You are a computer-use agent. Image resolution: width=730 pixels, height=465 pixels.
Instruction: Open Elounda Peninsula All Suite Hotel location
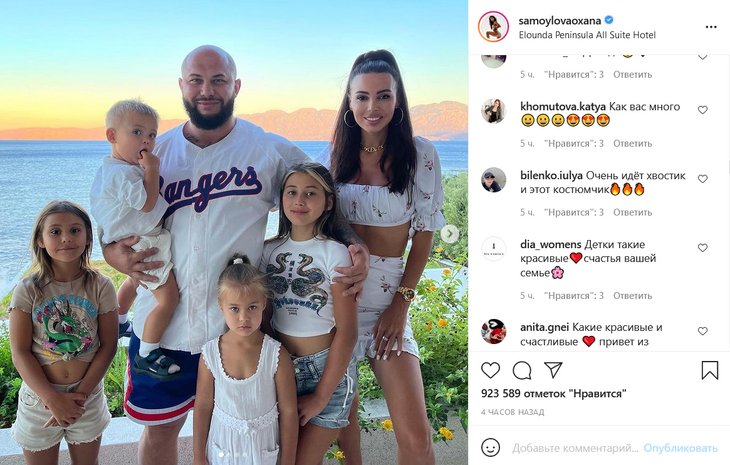[x=587, y=35]
